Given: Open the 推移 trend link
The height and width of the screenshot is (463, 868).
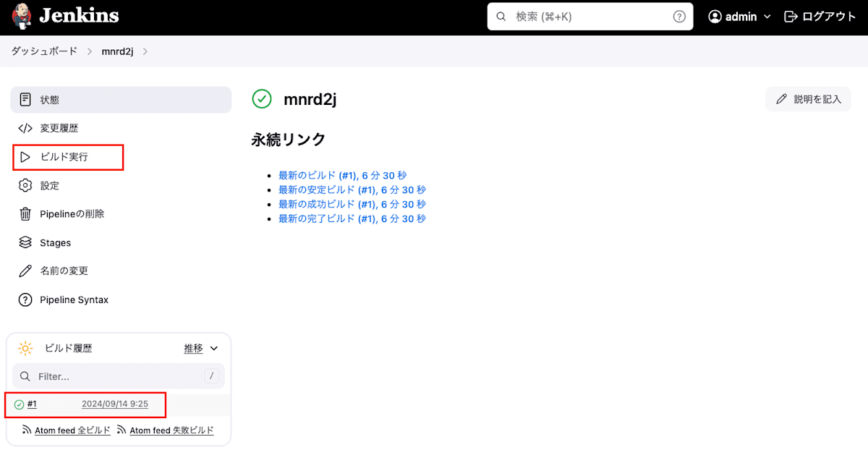Looking at the screenshot, I should click(193, 349).
